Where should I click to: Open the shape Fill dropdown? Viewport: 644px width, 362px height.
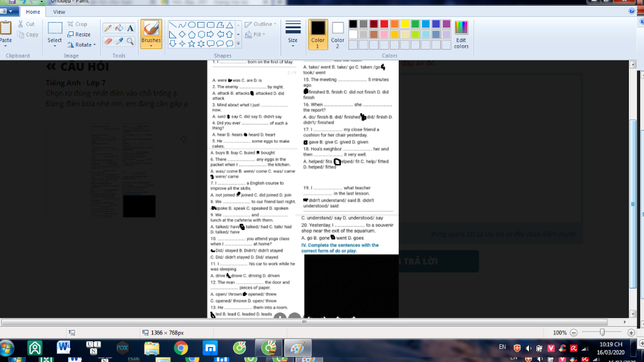pos(255,35)
